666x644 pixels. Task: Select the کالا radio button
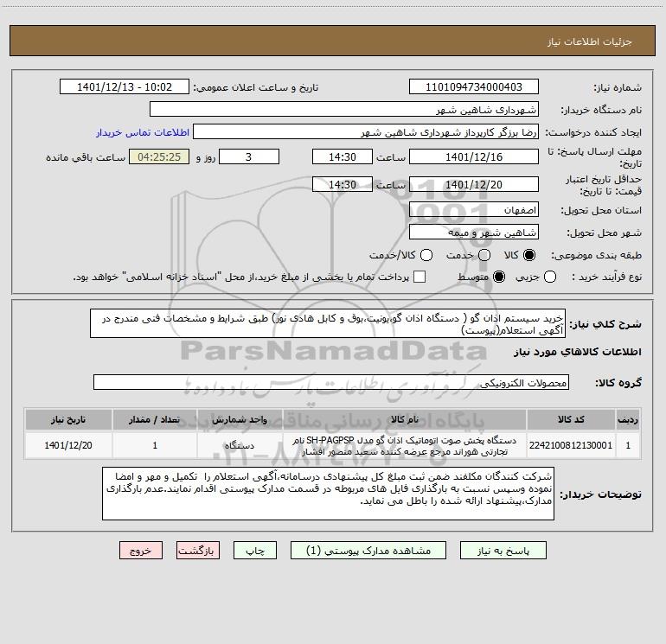529,255
